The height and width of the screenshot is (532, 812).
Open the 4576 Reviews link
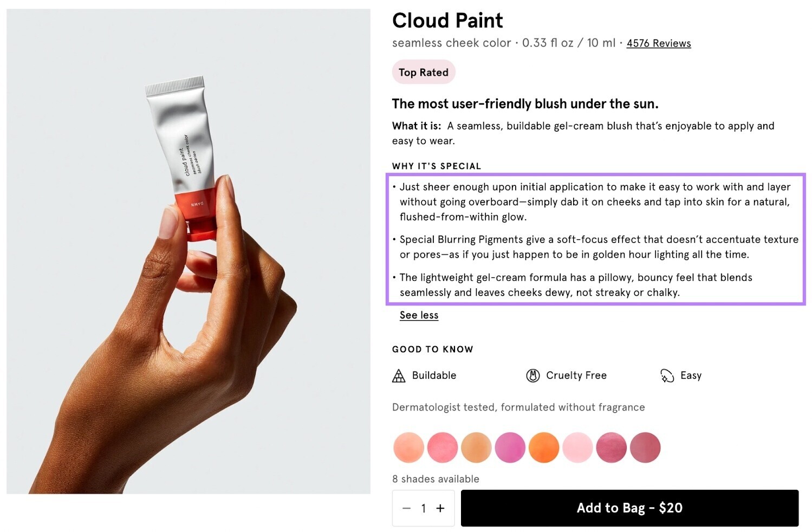tap(658, 43)
